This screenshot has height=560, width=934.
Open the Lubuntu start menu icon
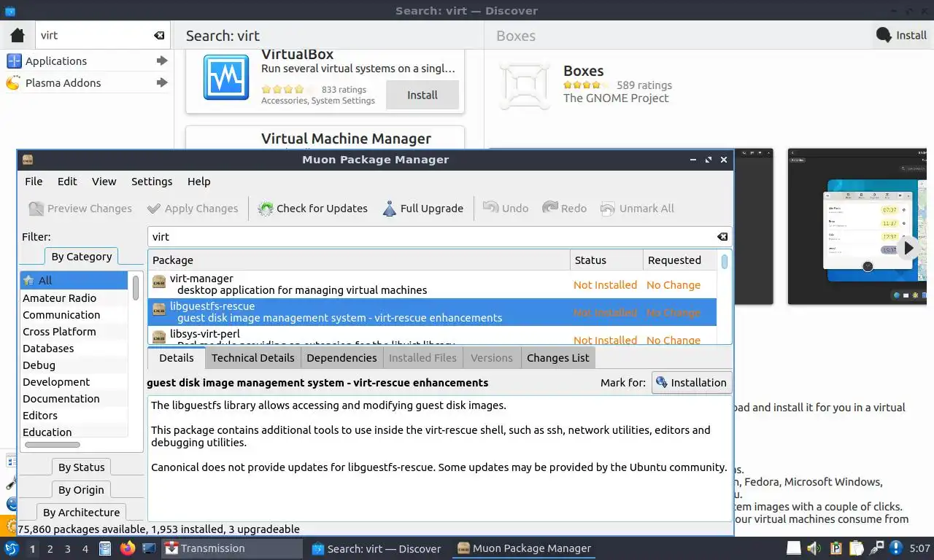(11, 548)
